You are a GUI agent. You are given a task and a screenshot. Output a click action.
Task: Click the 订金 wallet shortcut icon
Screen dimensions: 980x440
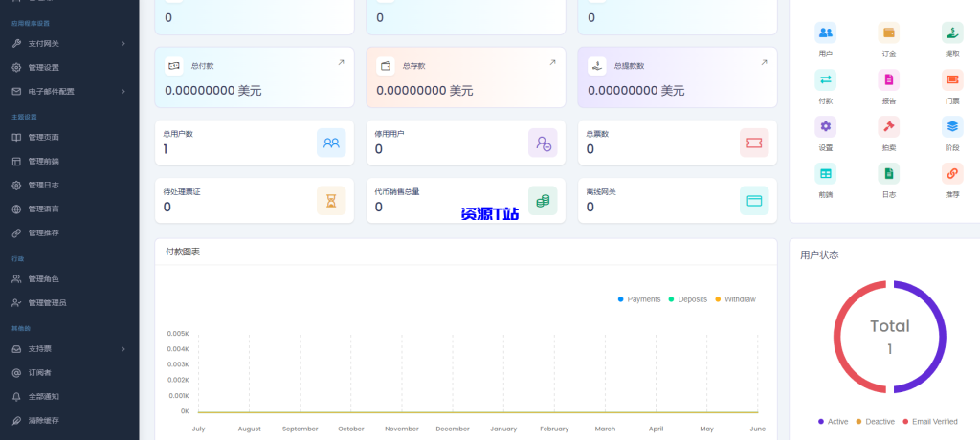pyautogui.click(x=888, y=33)
